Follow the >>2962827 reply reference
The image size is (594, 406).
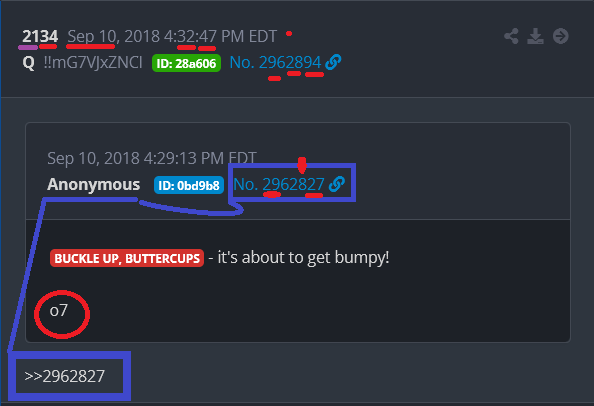(x=64, y=376)
